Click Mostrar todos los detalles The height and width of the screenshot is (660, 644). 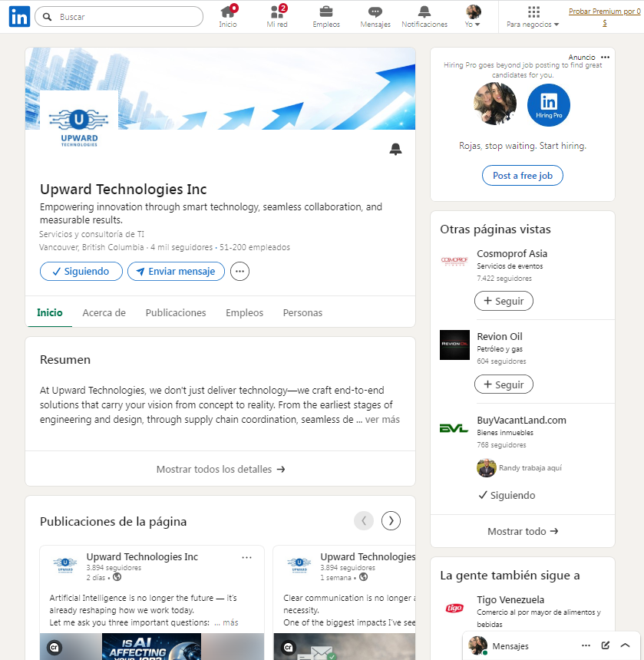click(220, 469)
